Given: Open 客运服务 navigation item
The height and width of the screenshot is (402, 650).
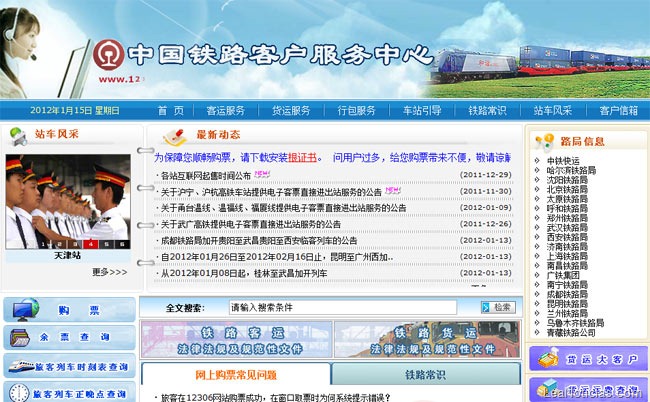Looking at the screenshot, I should tap(226, 111).
